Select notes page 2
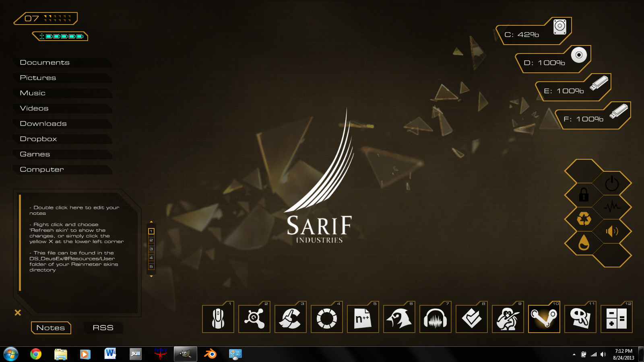This screenshot has width=644, height=362. click(x=151, y=240)
